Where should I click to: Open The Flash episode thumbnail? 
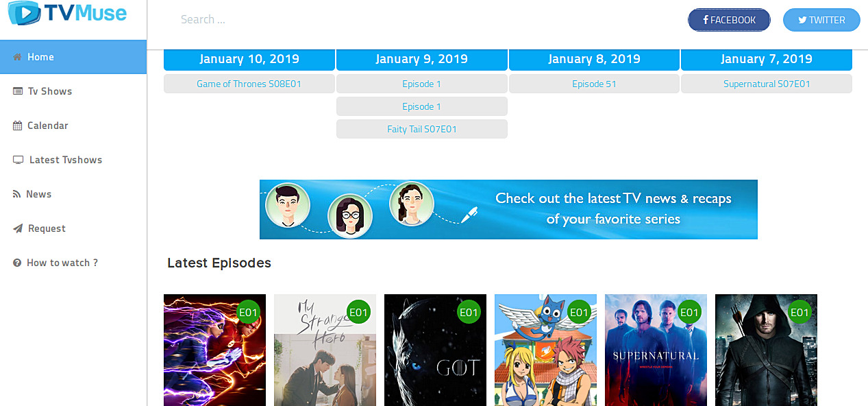point(214,350)
